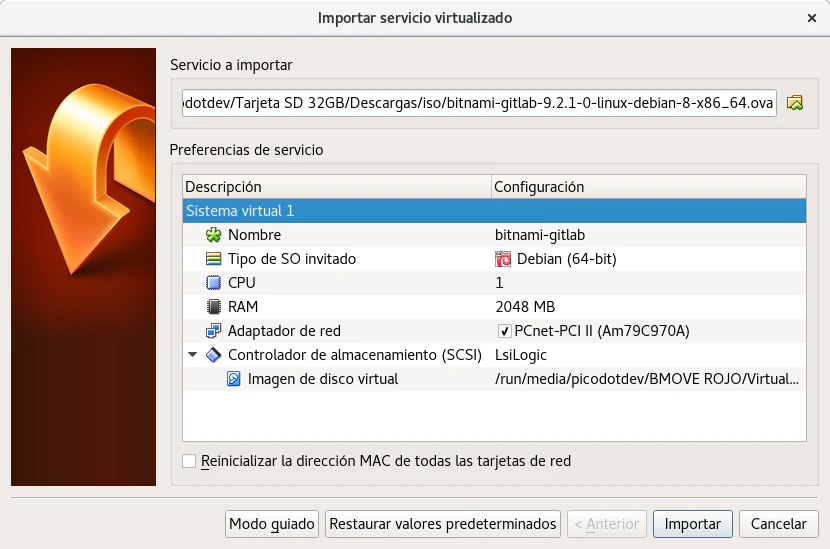Click the green Nombre icon

[x=213, y=235]
